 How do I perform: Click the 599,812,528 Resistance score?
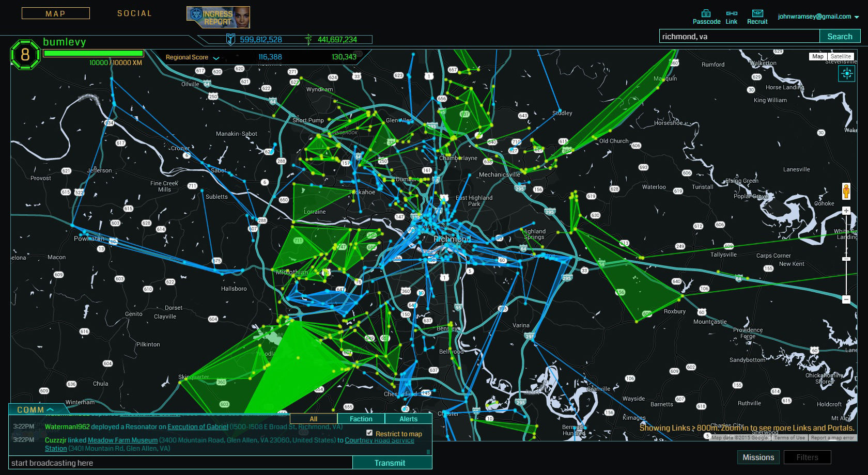261,40
